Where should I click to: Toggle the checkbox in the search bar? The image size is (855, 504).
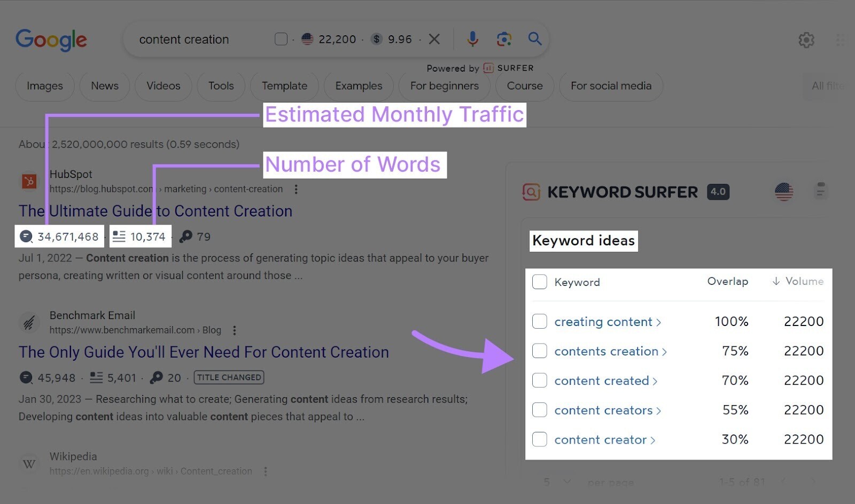click(x=281, y=39)
